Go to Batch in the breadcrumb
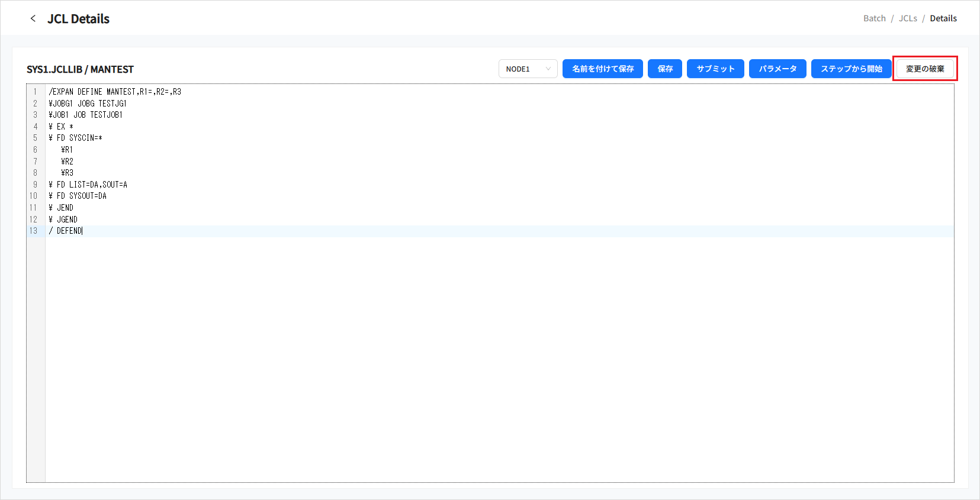Viewport: 980px width, 500px height. 874,18
